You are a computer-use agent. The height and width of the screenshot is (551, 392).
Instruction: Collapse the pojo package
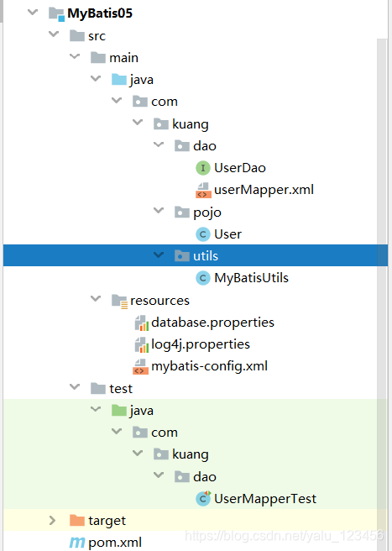click(159, 211)
